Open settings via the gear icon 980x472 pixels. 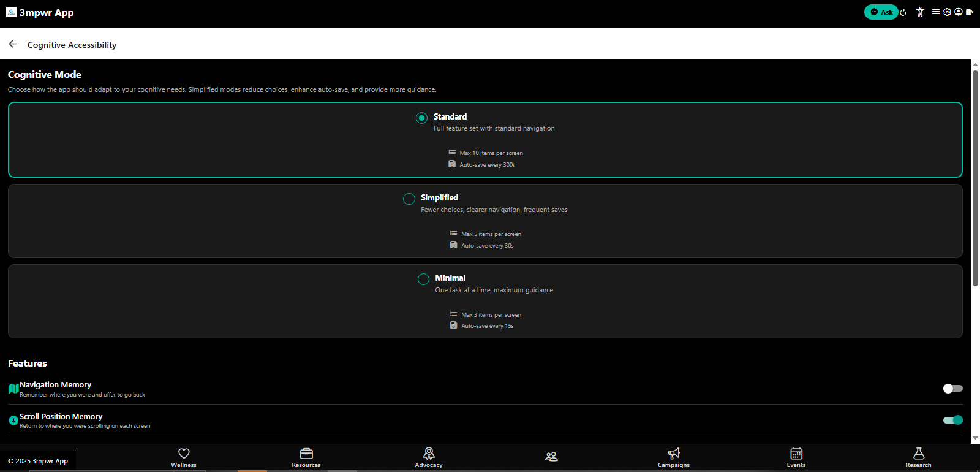[947, 12]
